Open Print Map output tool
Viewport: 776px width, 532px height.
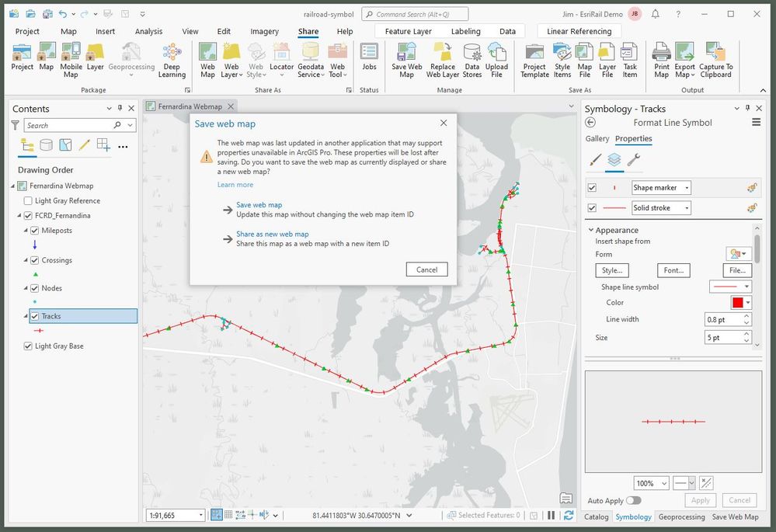click(x=661, y=60)
